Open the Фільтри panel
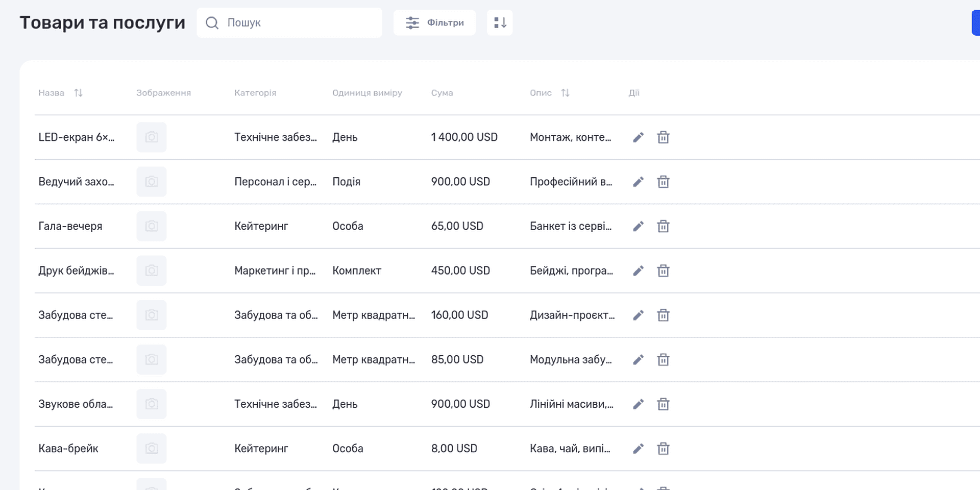The image size is (980, 490). pyautogui.click(x=434, y=22)
